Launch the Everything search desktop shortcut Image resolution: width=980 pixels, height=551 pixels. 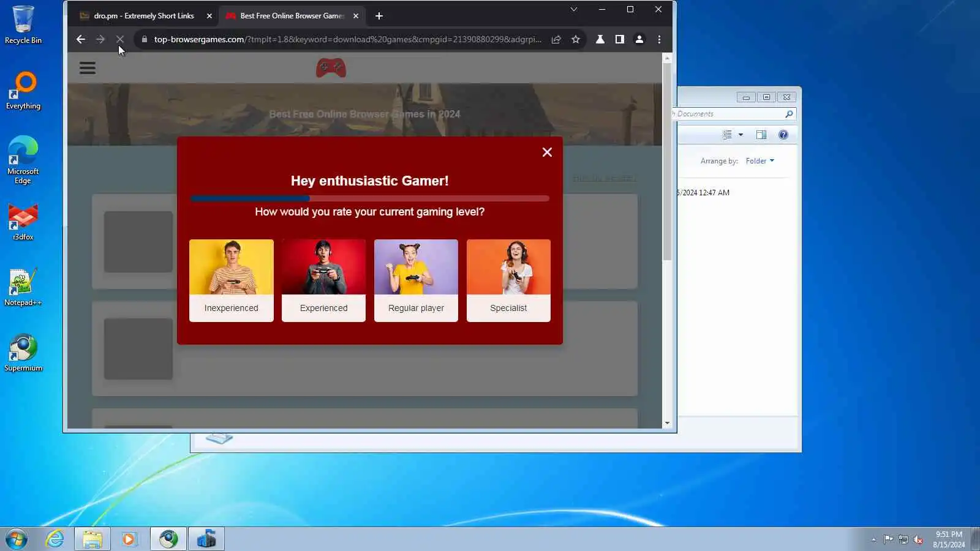(23, 91)
